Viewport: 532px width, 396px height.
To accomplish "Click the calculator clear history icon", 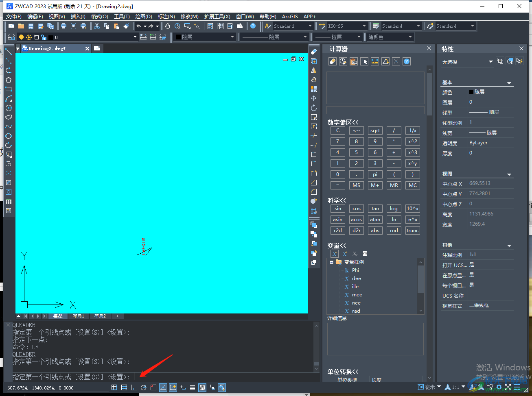I will (x=343, y=61).
